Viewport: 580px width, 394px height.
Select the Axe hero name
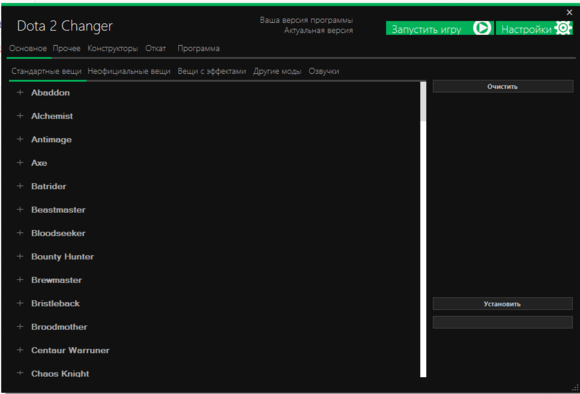pos(39,163)
